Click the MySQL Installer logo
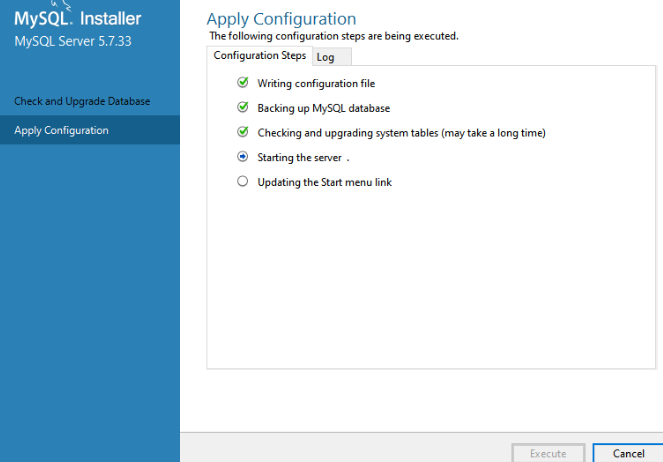The height and width of the screenshot is (462, 663). point(78,16)
